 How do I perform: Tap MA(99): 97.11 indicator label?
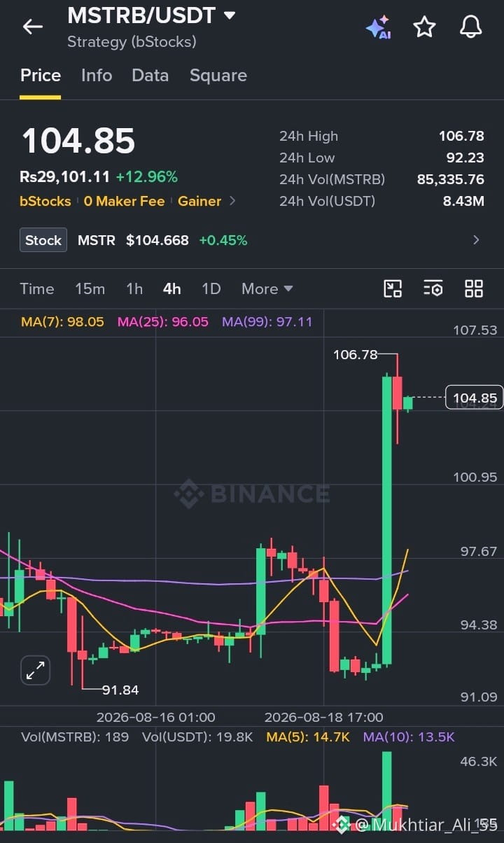(x=267, y=322)
